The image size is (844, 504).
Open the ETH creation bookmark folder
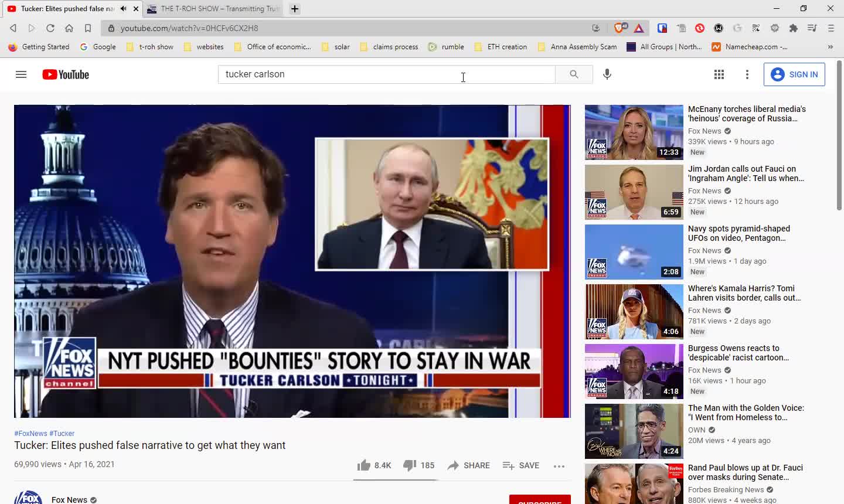501,47
